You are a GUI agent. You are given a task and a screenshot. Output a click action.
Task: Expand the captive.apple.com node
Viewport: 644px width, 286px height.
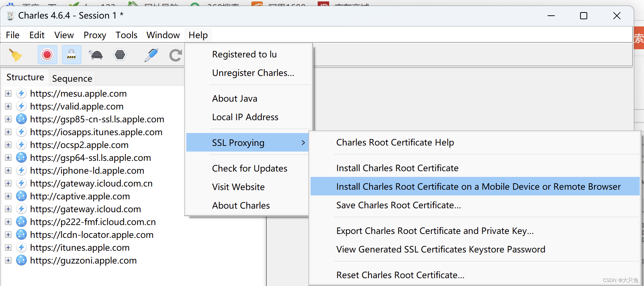[x=8, y=196]
